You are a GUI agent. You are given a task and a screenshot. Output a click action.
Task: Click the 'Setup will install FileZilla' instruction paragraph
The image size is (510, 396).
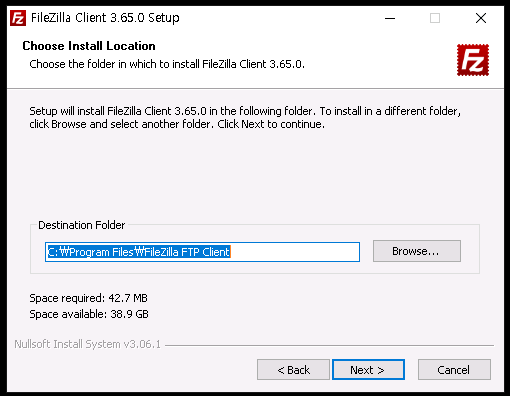[x=245, y=117]
